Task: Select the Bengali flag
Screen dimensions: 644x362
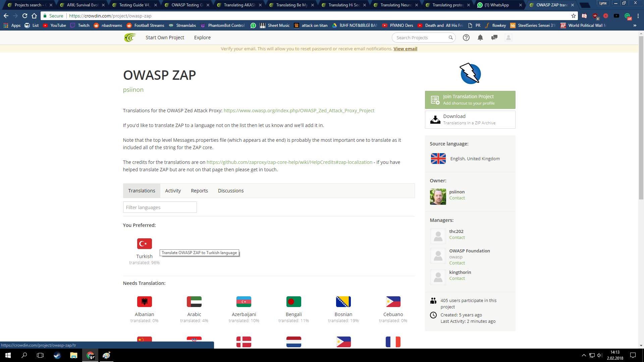Action: coord(294,302)
